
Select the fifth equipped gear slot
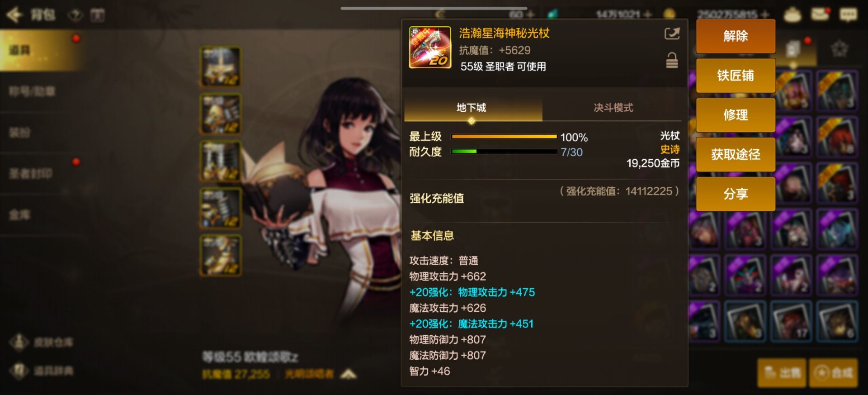[221, 255]
